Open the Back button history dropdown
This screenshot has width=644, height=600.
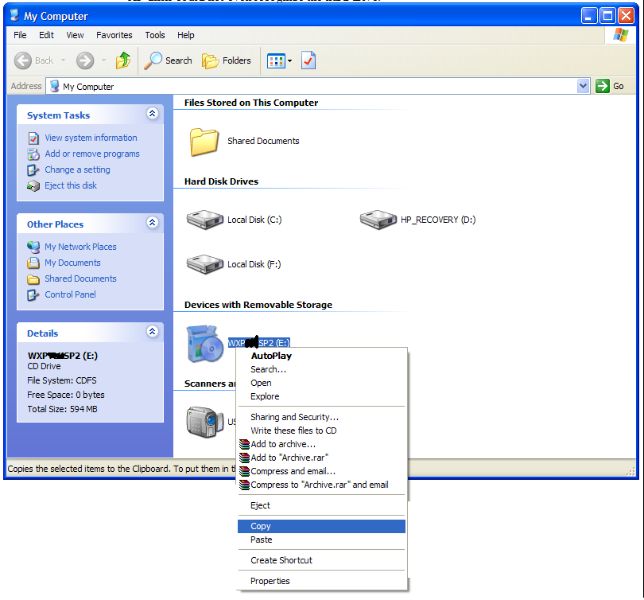(x=63, y=61)
